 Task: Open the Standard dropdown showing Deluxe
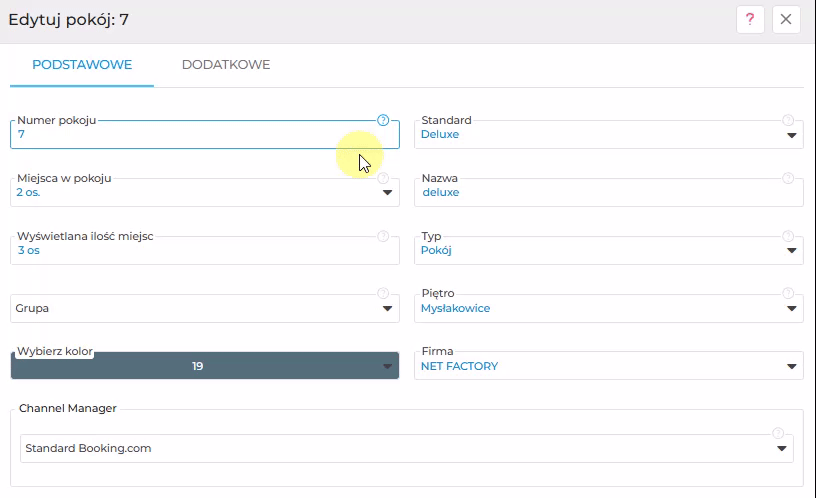tap(608, 134)
